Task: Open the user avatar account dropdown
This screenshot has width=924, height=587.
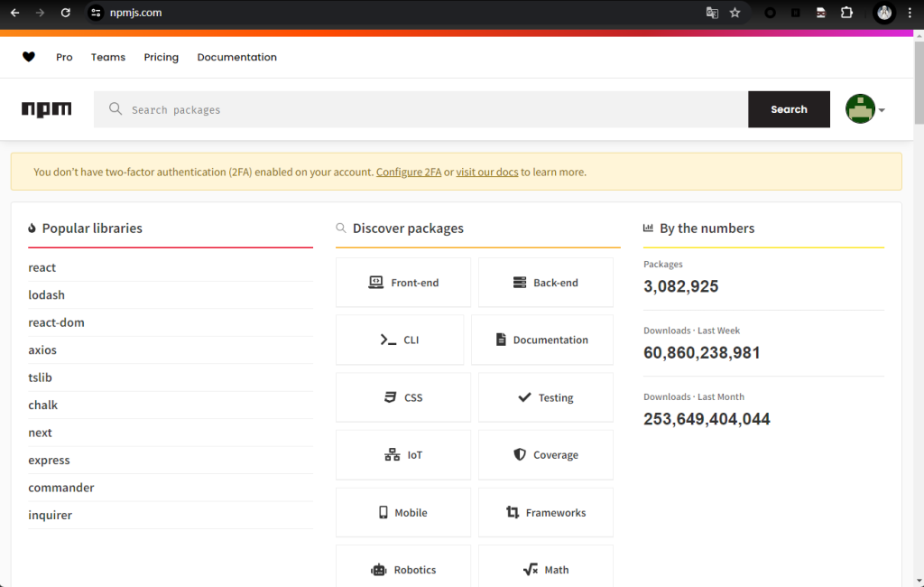Action: point(864,109)
